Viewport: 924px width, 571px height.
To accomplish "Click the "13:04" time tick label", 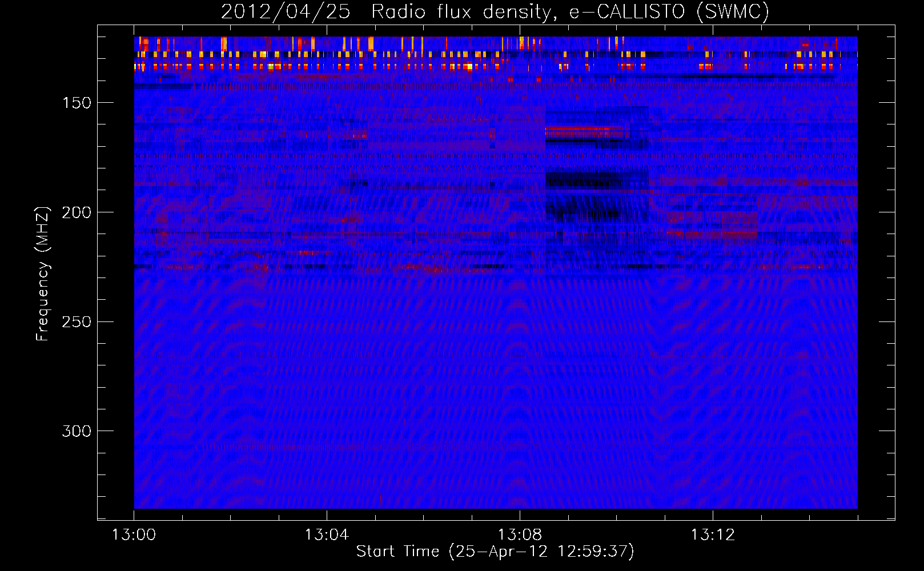I will [x=327, y=535].
